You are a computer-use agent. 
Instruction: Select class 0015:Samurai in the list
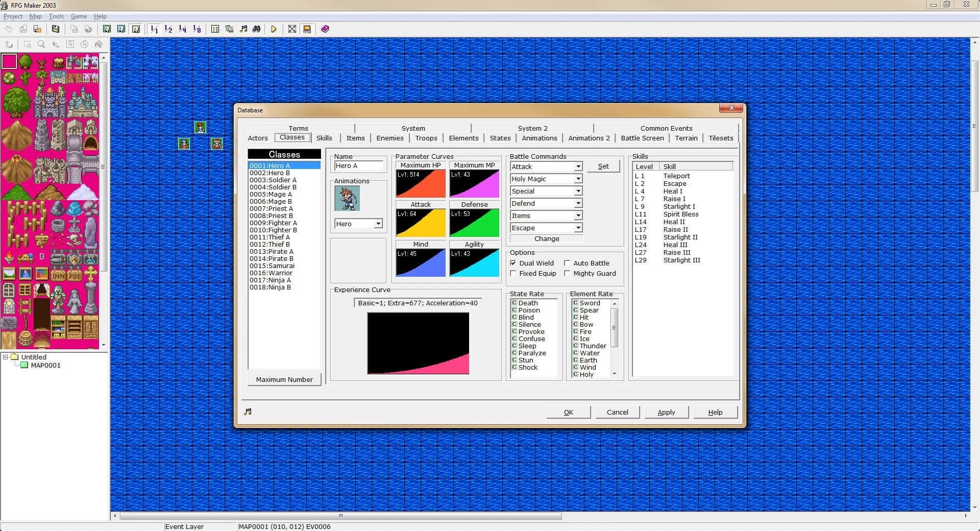point(271,265)
